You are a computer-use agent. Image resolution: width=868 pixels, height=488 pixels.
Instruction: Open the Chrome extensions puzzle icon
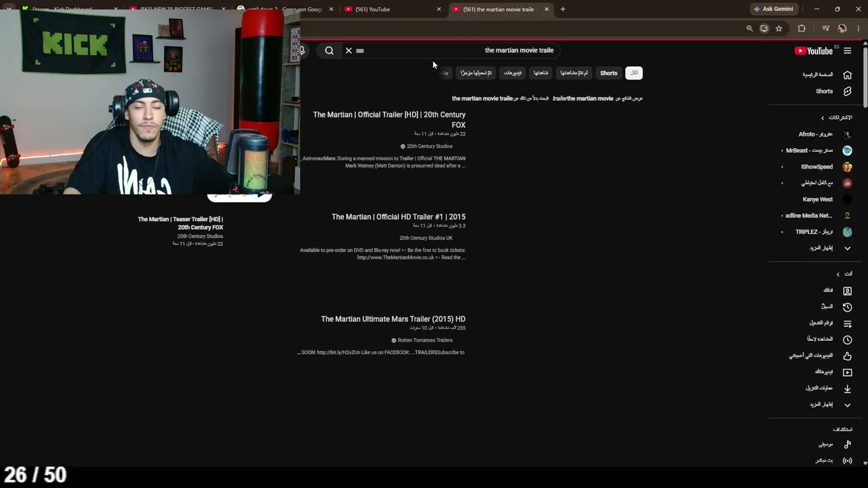pyautogui.click(x=802, y=28)
